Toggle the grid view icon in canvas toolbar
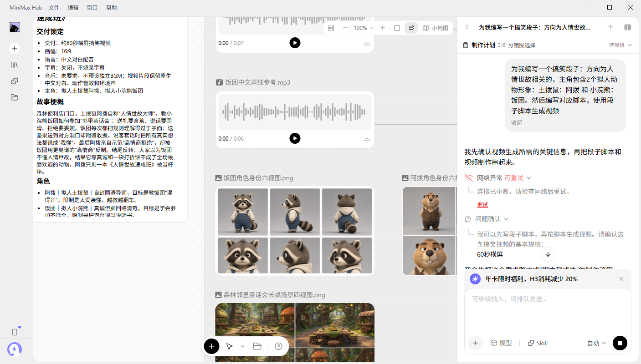Image resolution: width=641 pixels, height=364 pixels. click(x=397, y=28)
